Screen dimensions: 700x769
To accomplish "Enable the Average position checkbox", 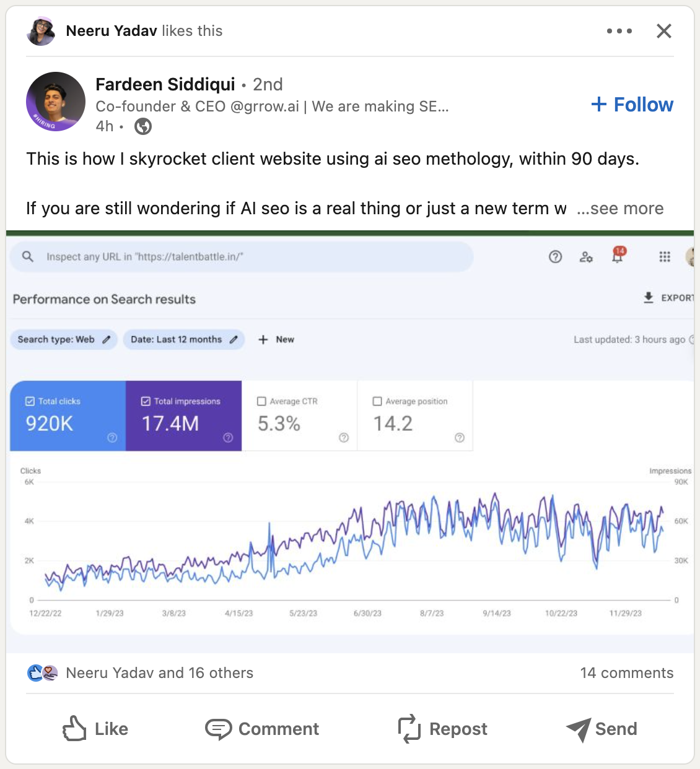I will 377,401.
